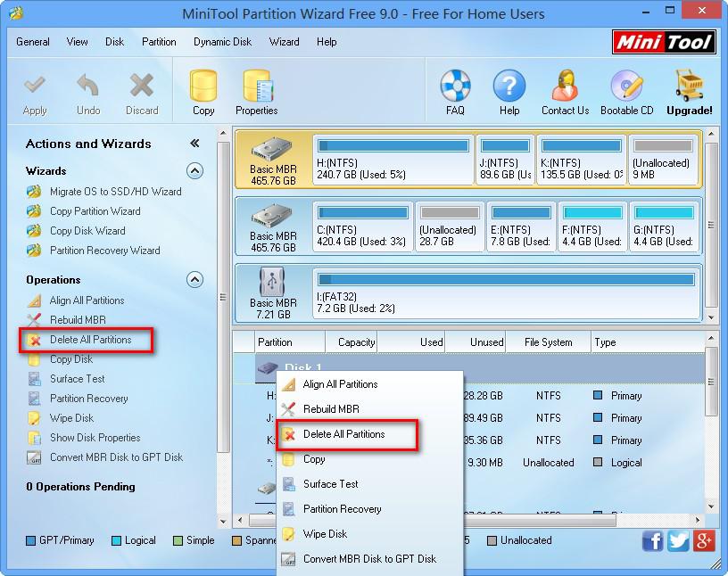
Task: Select the H: NTFS partition block
Action: point(393,158)
